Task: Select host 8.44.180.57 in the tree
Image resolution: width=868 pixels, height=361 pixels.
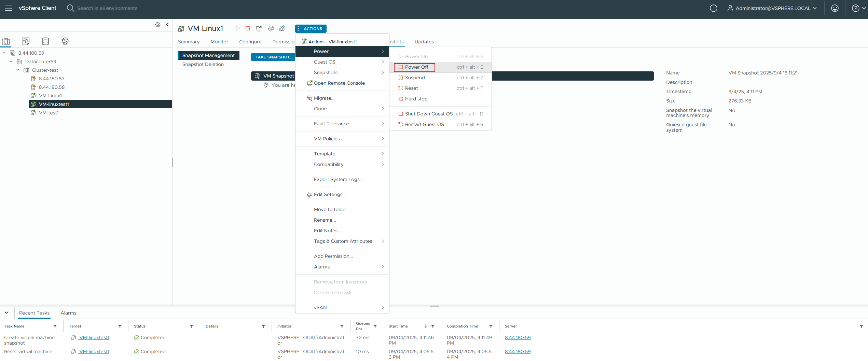Action: [52, 79]
